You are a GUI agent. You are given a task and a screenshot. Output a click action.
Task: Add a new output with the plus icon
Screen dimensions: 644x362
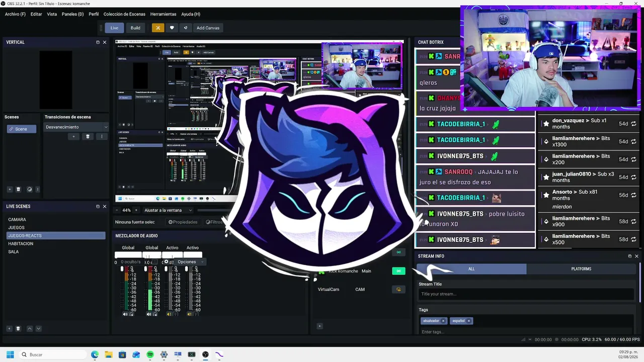tap(319, 326)
